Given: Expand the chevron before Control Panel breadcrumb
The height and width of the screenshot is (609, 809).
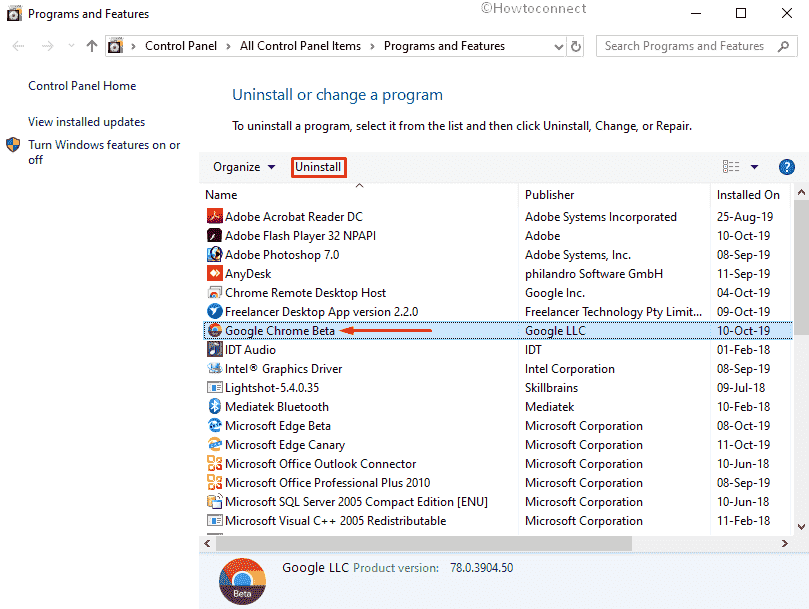Looking at the screenshot, I should (133, 46).
